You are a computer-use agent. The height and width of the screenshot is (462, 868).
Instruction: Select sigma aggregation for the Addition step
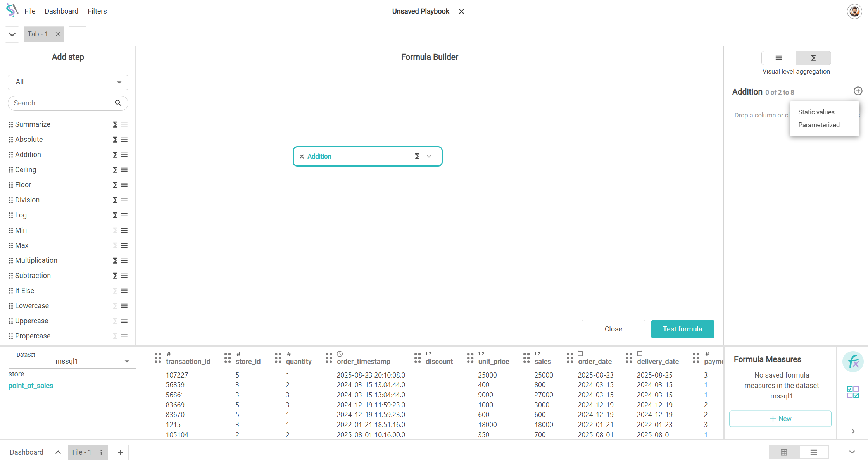pos(115,155)
